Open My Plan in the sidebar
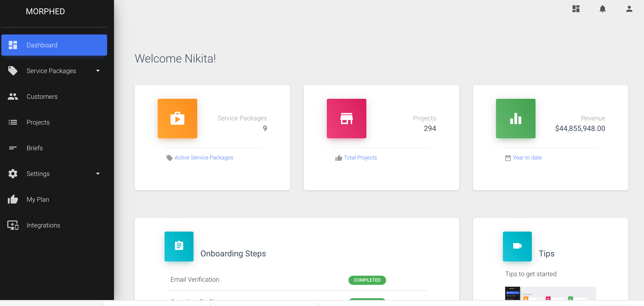644x306 pixels. coord(38,200)
